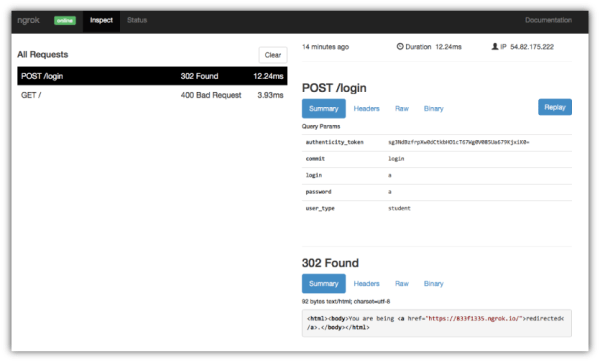Replay the POST /login request

[555, 107]
